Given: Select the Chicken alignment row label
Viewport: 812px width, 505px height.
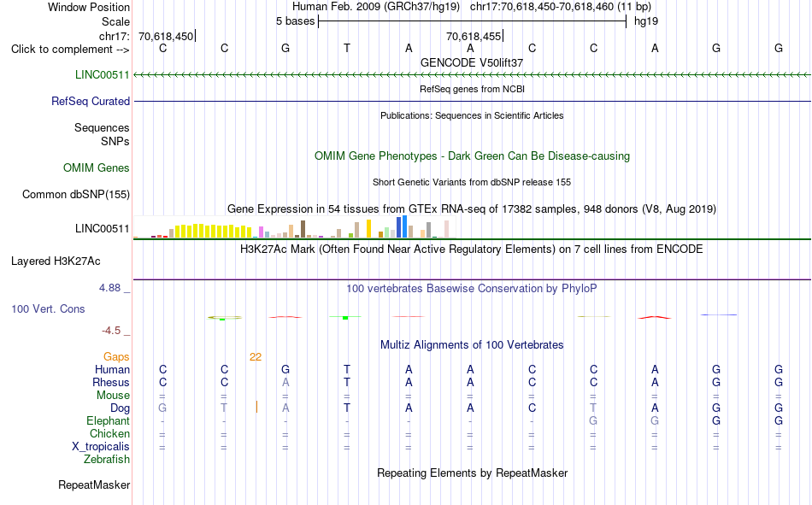Looking at the screenshot, I should pyautogui.click(x=109, y=433).
